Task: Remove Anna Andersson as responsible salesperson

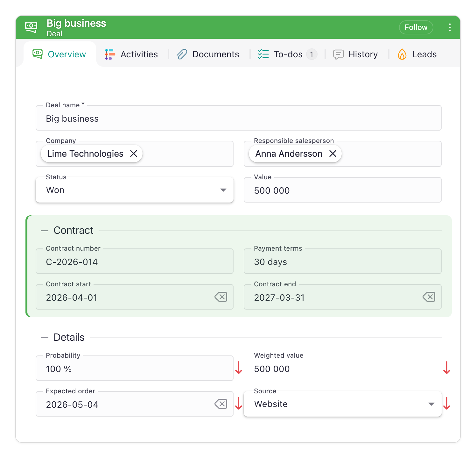Action: point(333,154)
